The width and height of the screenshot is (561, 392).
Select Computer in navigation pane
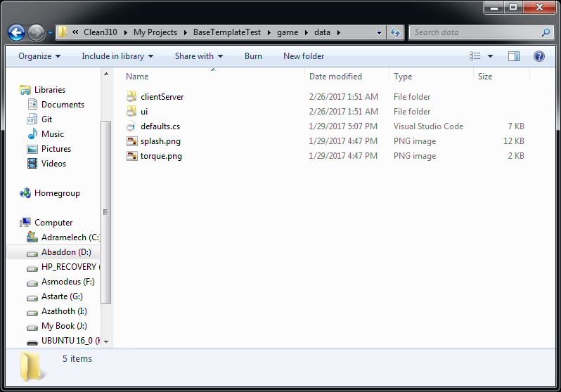[x=53, y=223]
